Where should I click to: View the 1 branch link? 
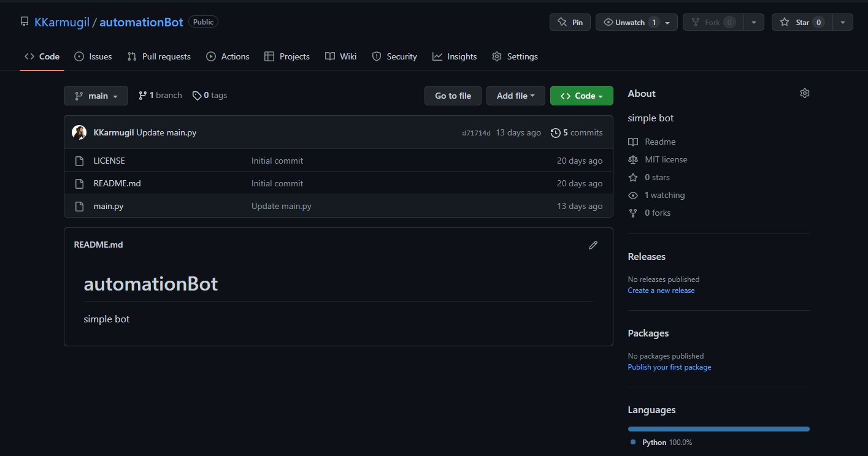coord(160,96)
